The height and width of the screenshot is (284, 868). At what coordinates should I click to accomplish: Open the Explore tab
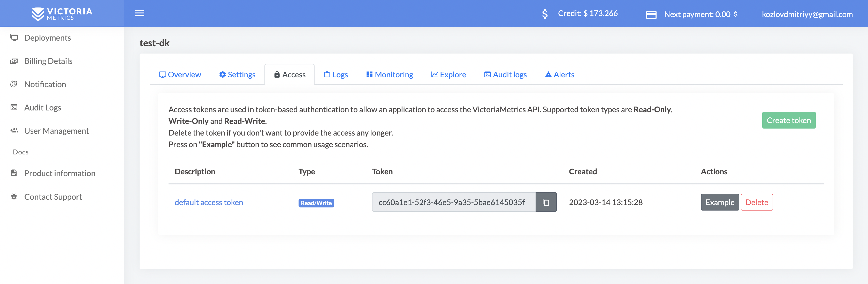448,74
